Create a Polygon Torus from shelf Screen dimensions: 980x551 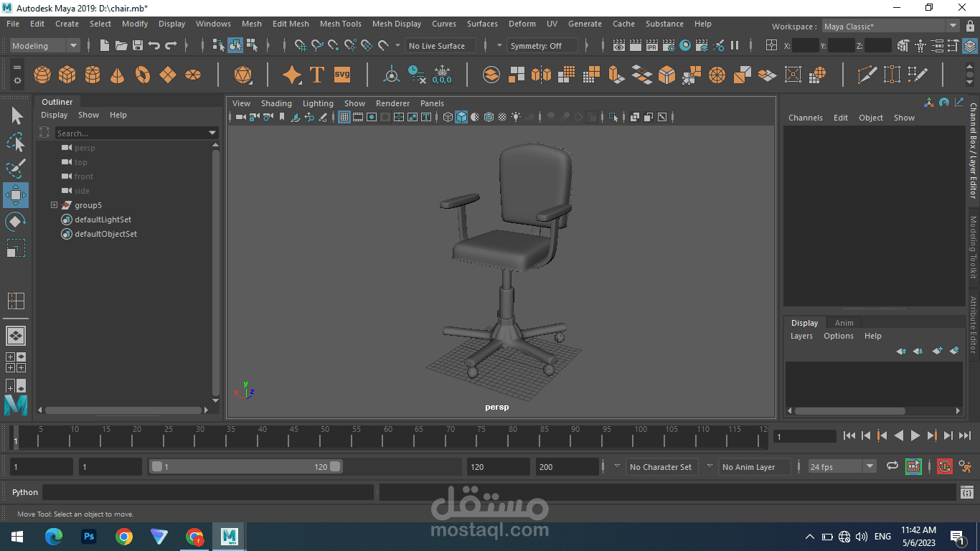(143, 75)
